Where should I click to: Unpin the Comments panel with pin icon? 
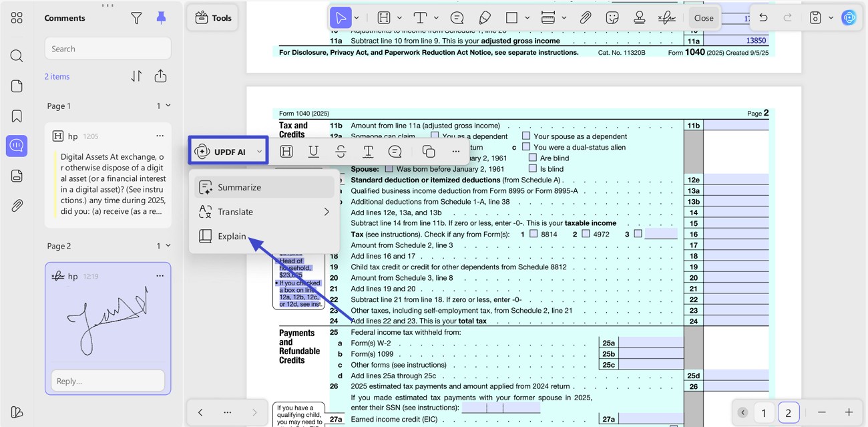point(161,18)
